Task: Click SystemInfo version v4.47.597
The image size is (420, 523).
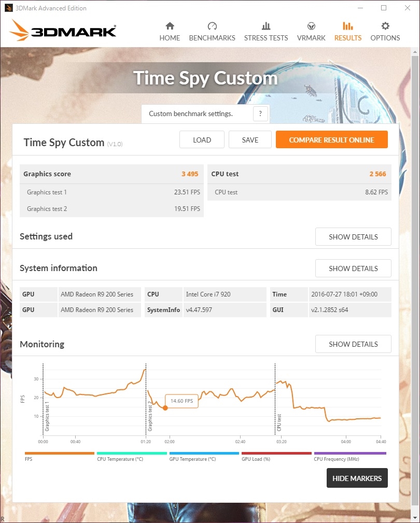Action: click(199, 310)
